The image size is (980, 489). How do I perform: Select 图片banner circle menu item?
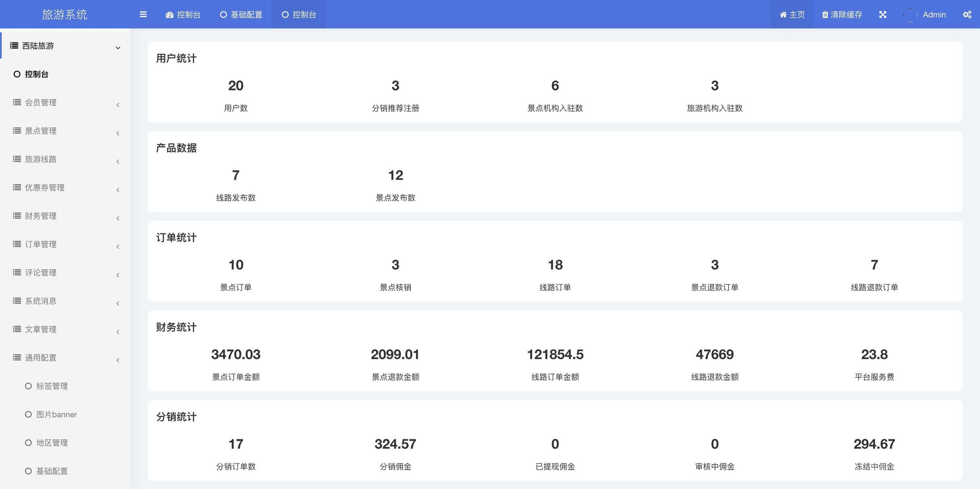tap(56, 414)
